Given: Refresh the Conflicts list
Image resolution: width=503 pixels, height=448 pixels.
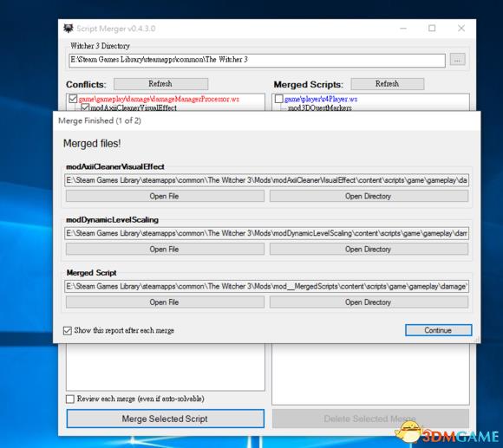Looking at the screenshot, I should coord(160,84).
